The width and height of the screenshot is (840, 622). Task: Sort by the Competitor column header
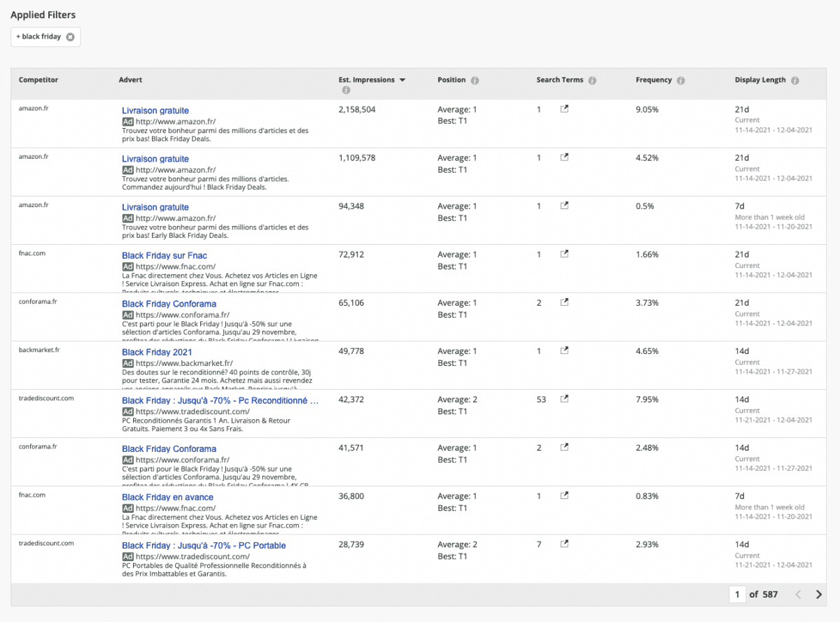point(38,80)
